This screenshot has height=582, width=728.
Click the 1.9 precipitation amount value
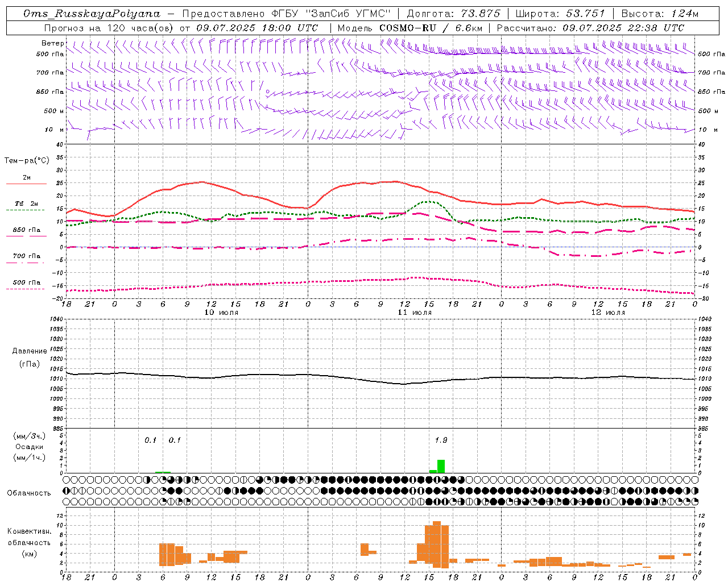pyautogui.click(x=441, y=440)
